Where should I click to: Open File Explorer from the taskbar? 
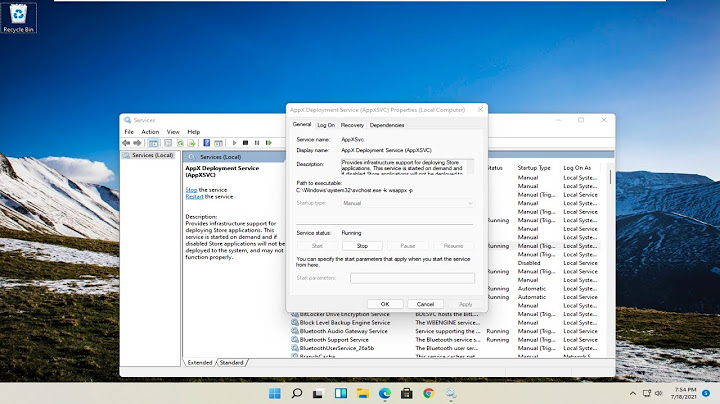(363, 393)
